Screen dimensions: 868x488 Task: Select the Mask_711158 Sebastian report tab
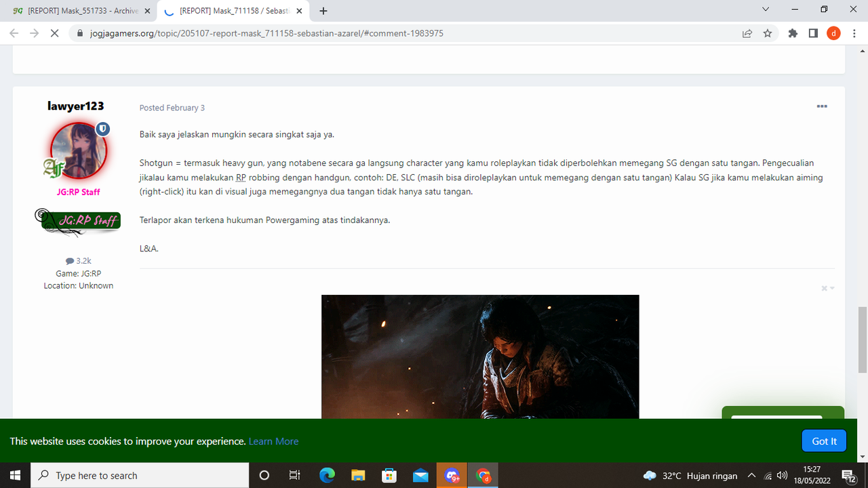pyautogui.click(x=233, y=11)
